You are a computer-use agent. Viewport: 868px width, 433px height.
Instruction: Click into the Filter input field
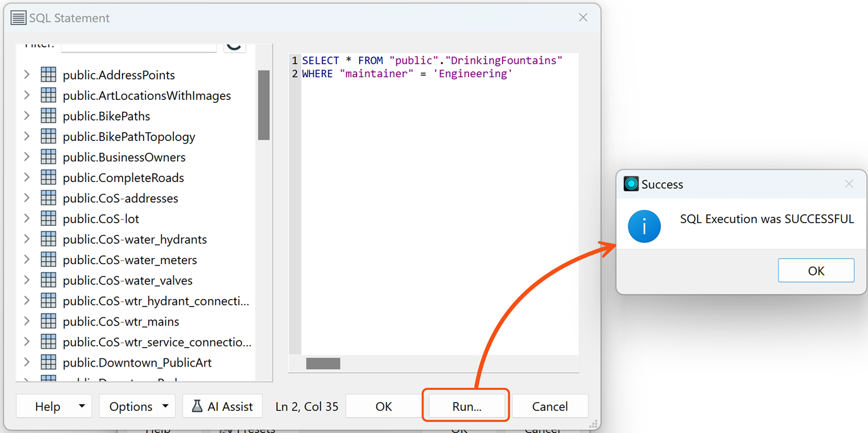coord(139,47)
